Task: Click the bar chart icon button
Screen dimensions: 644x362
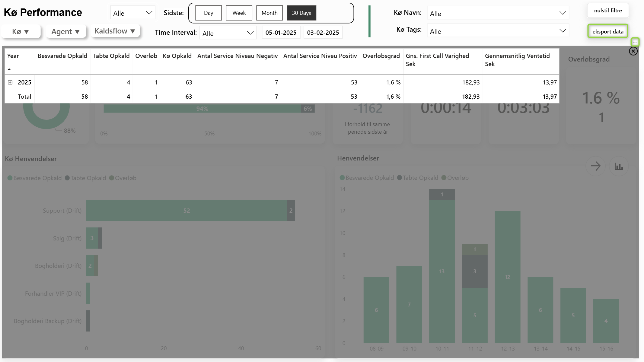Action: (619, 166)
